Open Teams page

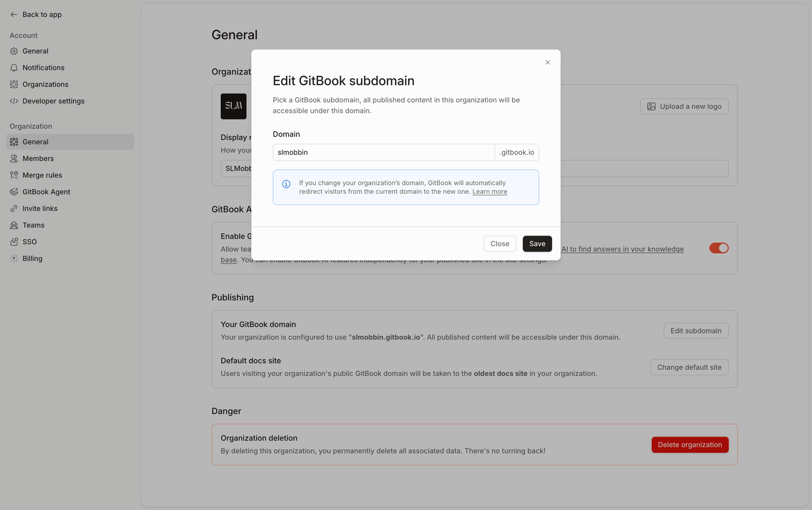coord(70,225)
